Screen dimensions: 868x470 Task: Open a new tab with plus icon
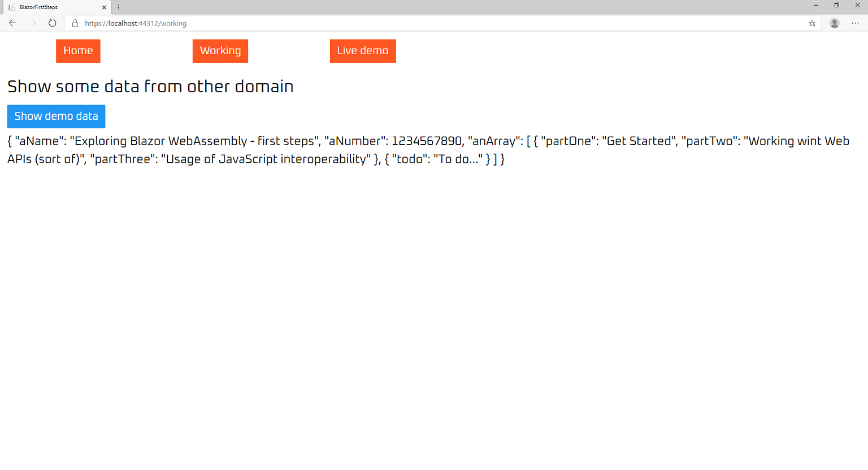pos(119,7)
